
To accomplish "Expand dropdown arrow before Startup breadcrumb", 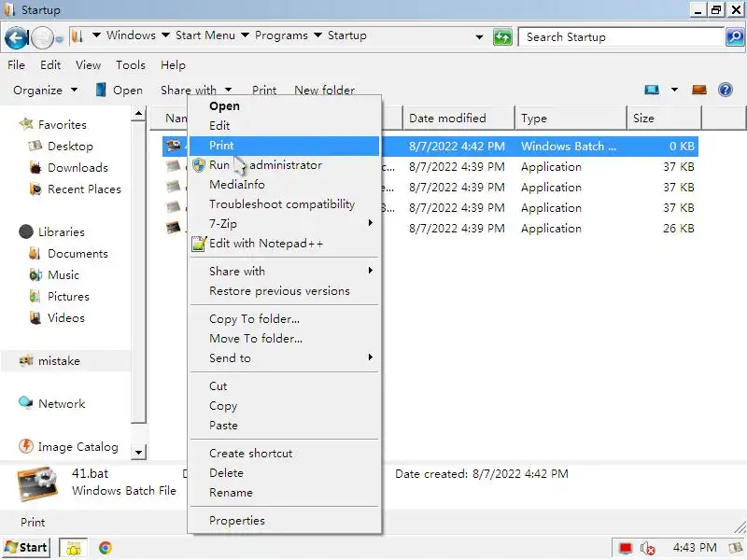I will (x=317, y=35).
